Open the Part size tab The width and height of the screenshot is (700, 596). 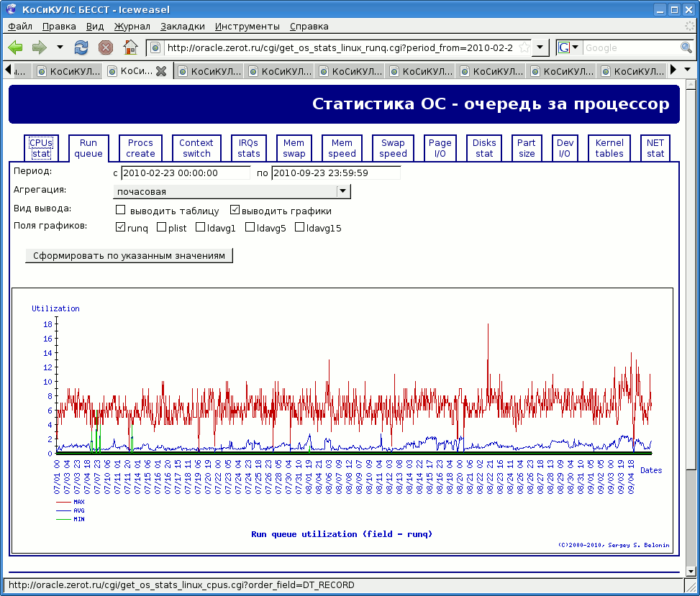click(x=527, y=148)
